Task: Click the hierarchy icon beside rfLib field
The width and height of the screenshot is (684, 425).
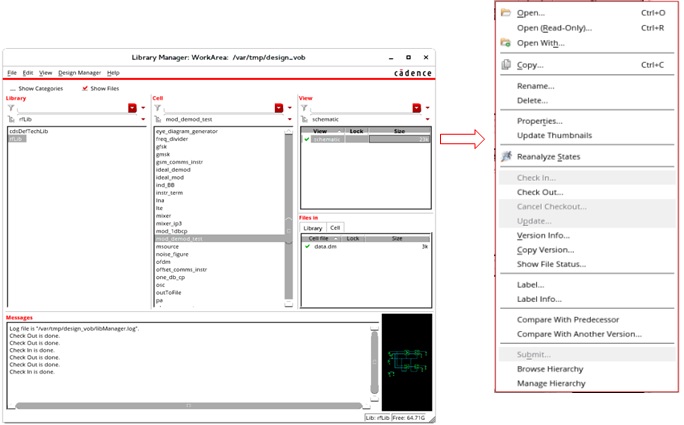Action: (x=11, y=119)
